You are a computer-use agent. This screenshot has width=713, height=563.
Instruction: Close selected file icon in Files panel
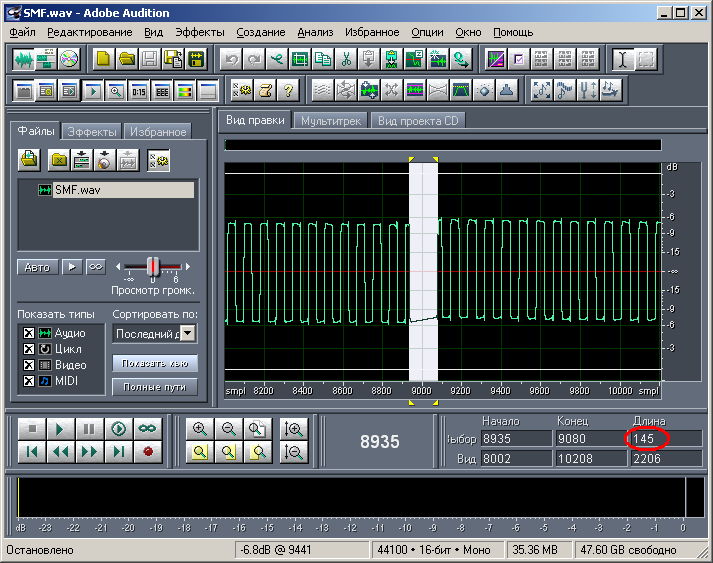tap(59, 160)
